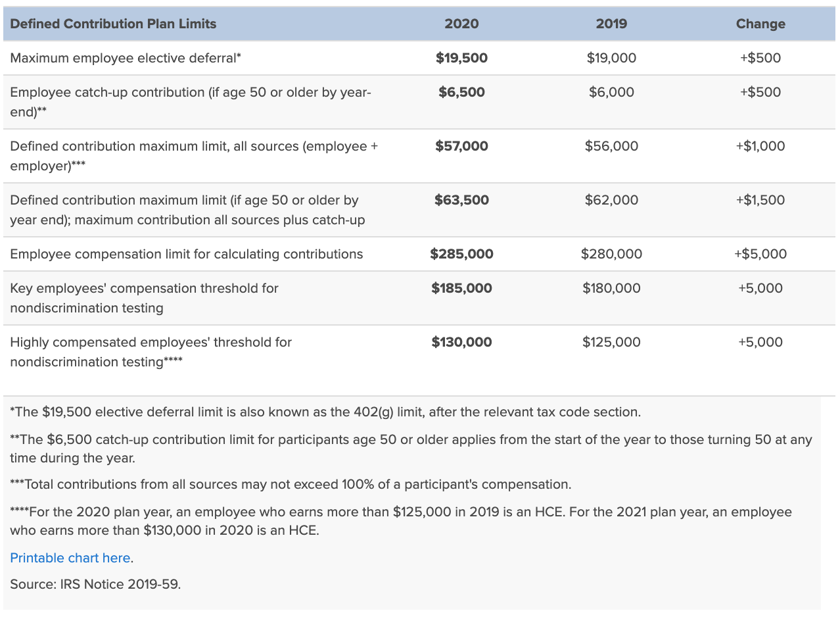Click the Change column header
This screenshot has width=840, height=617.
tap(760, 24)
